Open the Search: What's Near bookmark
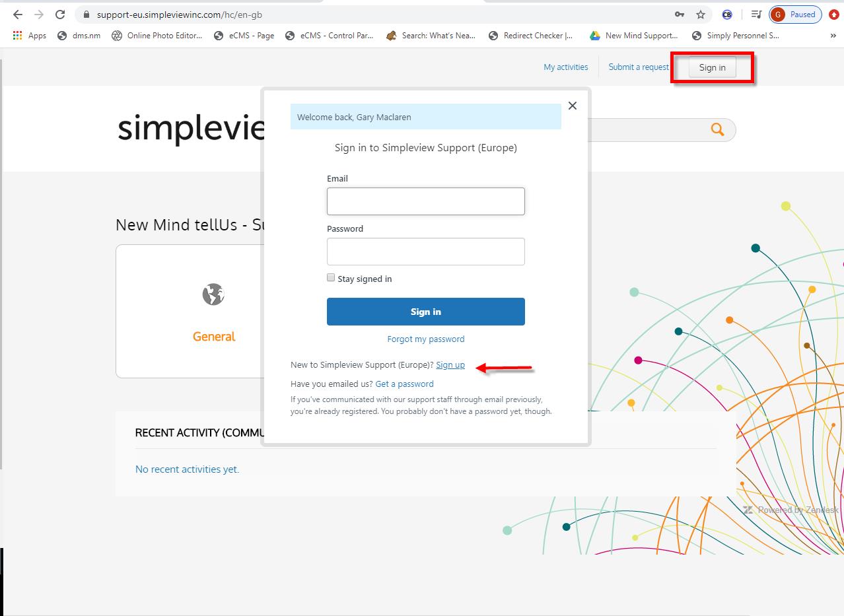844x616 pixels. (431, 36)
